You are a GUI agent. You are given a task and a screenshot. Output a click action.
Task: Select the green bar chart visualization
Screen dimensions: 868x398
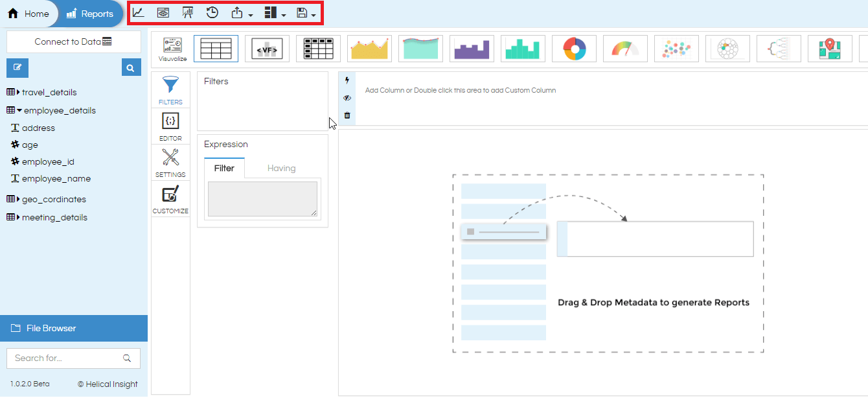tap(523, 49)
